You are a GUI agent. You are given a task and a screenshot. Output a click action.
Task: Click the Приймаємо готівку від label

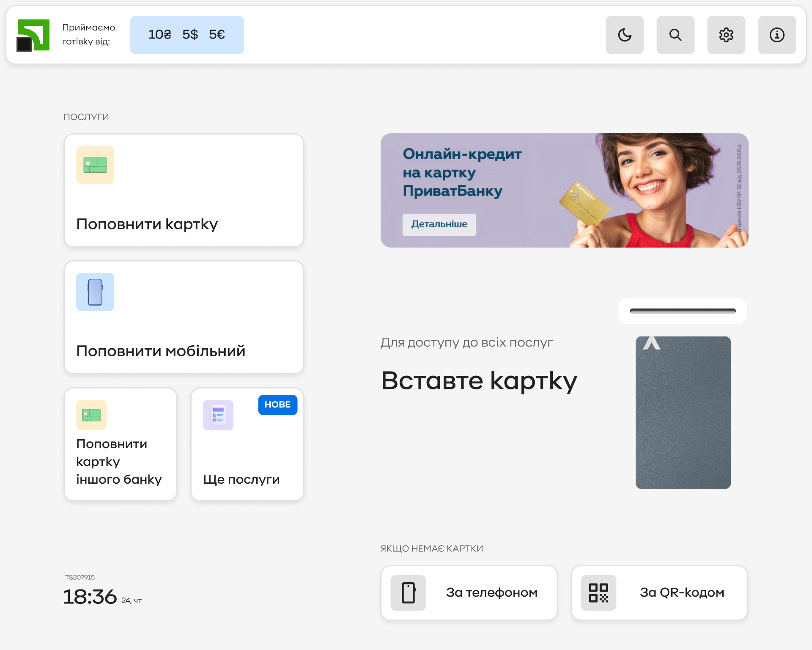click(88, 35)
